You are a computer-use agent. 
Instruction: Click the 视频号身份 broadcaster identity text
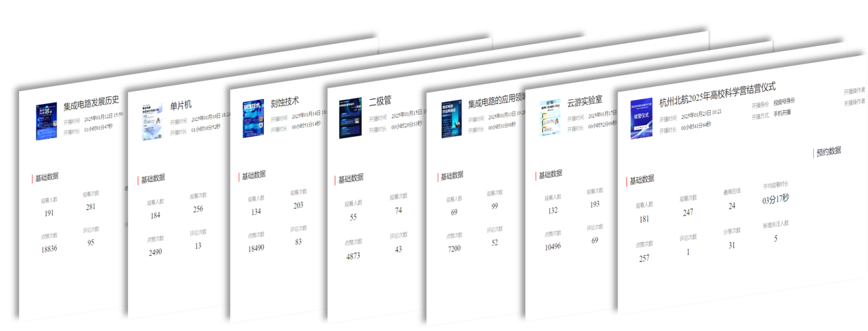pos(784,101)
